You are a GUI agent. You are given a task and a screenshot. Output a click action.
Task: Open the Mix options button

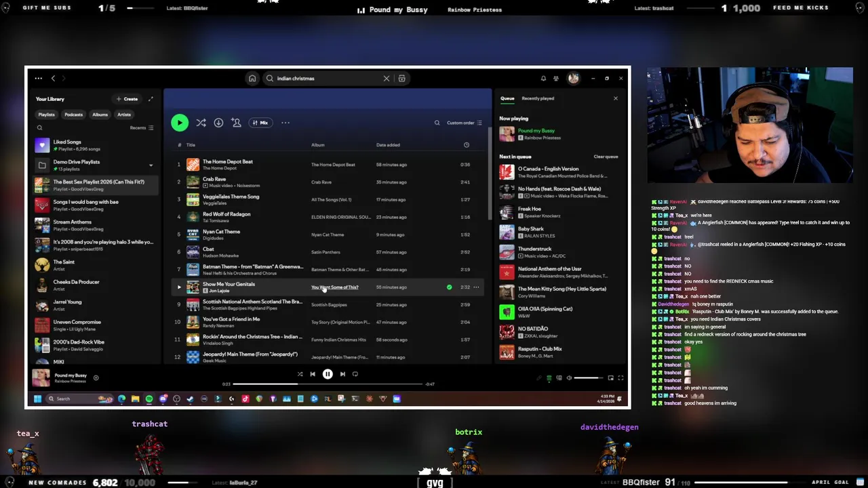coord(260,123)
